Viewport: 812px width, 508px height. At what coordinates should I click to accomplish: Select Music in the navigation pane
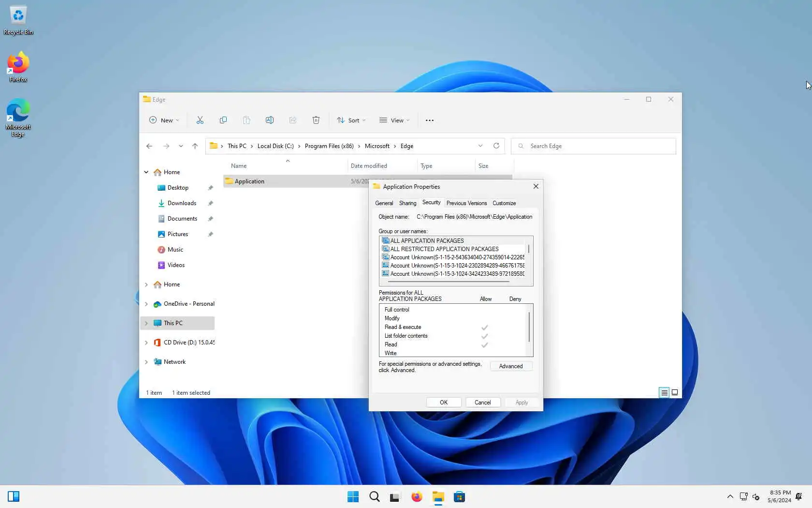175,250
